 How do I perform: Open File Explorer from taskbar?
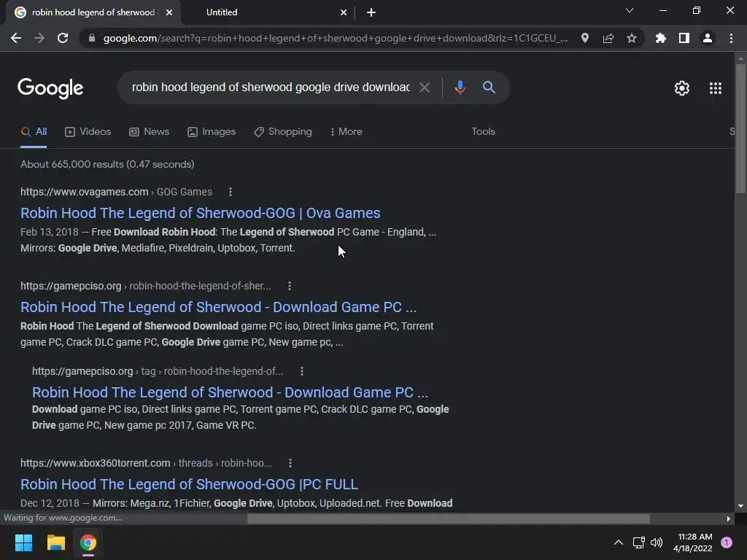[x=55, y=542]
